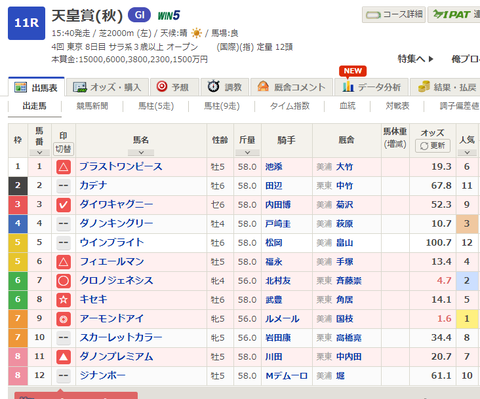
Task: Open horse アーモンドアイ
Action: click(x=111, y=319)
